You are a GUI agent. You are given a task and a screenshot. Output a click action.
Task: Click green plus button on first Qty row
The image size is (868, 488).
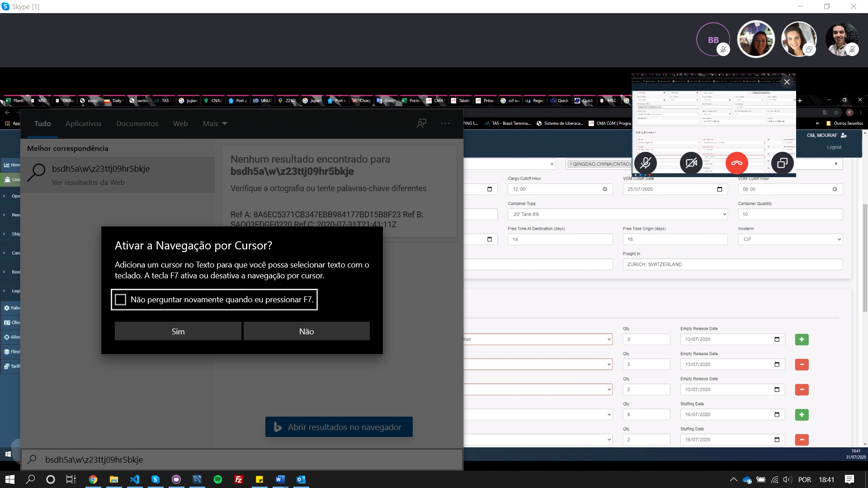[x=802, y=339]
